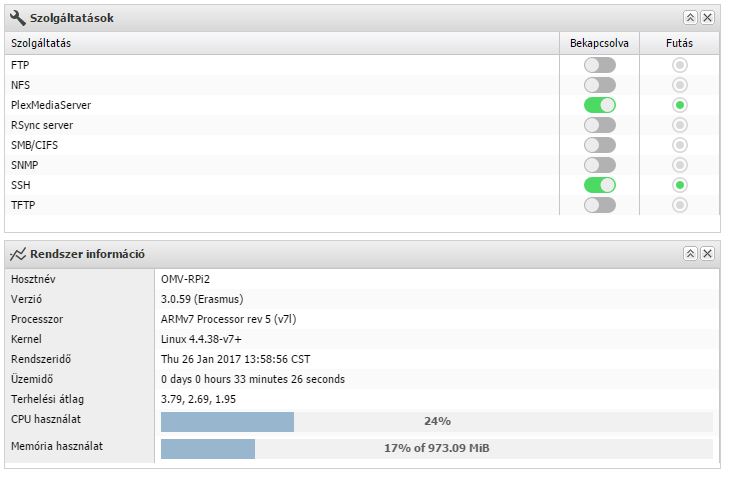This screenshot has height=480, width=732.
Task: Select the RSync server row label
Action: coord(42,126)
